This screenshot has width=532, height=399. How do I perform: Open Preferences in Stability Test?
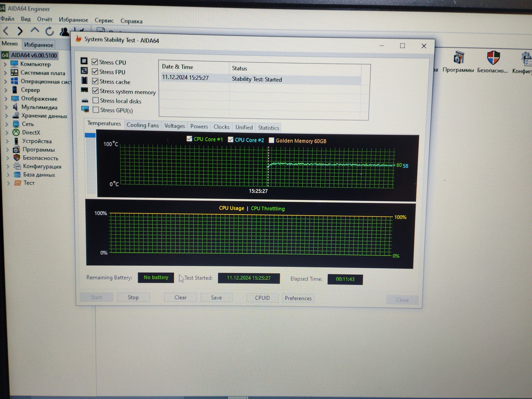298,298
